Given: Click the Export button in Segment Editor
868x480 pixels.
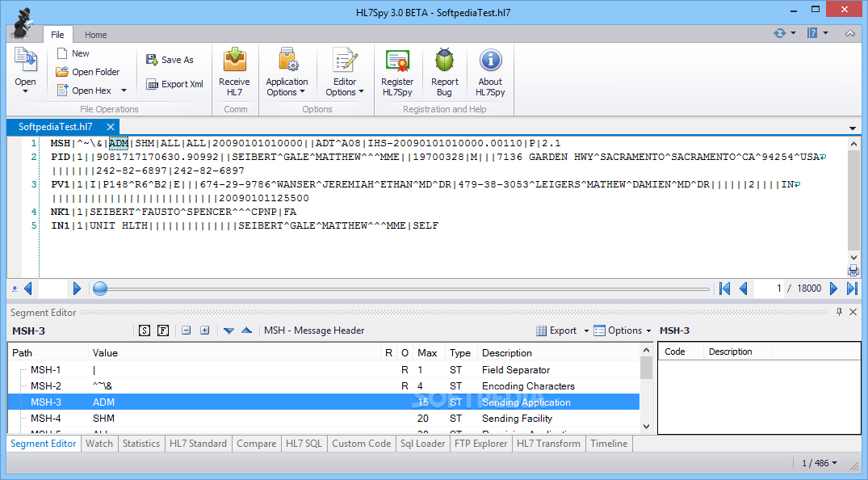Looking at the screenshot, I should 557,331.
